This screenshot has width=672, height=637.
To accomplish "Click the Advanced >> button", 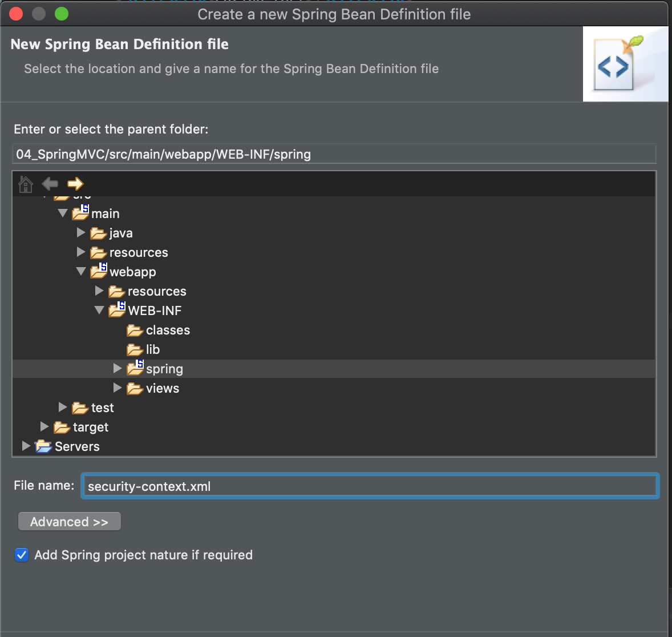I will (70, 522).
